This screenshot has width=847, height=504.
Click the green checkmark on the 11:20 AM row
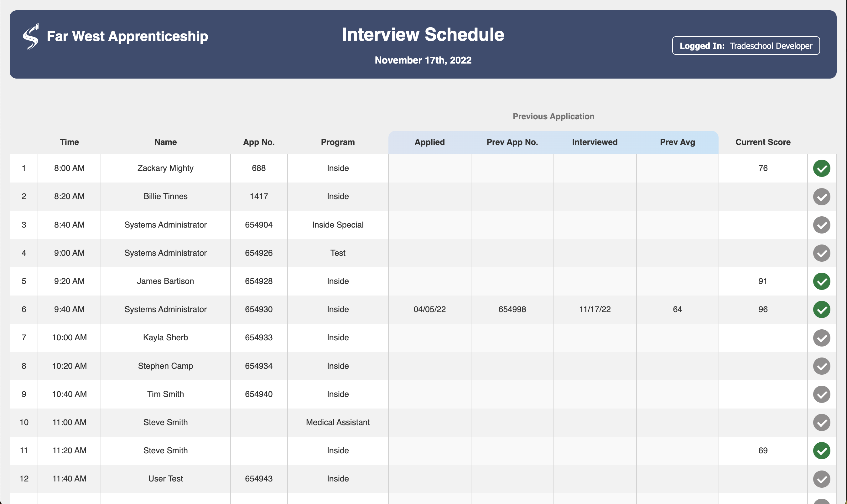point(822,451)
